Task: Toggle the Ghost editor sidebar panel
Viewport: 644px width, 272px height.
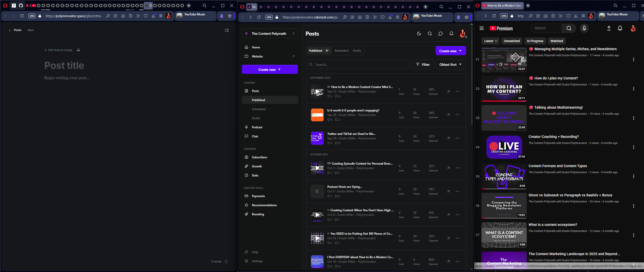Action: 227,30
